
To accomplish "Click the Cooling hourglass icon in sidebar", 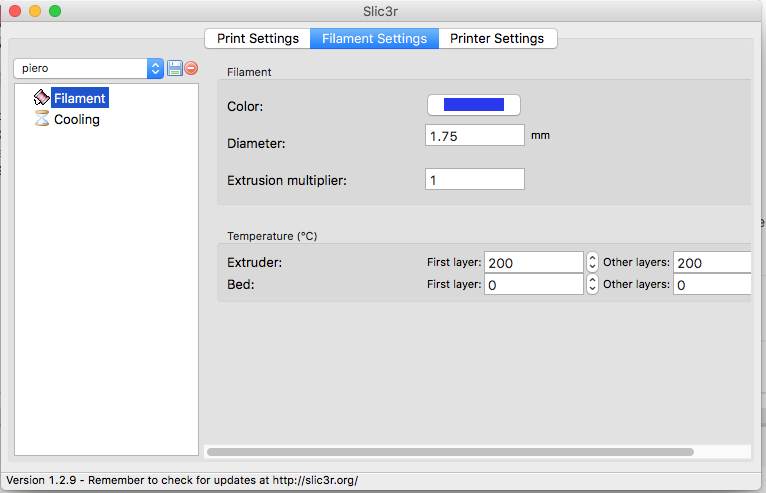I will [41, 119].
